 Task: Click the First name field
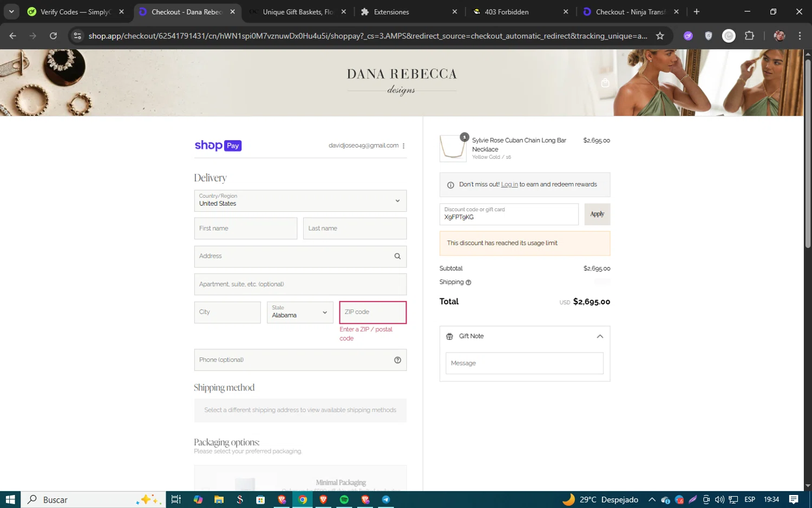246,229
